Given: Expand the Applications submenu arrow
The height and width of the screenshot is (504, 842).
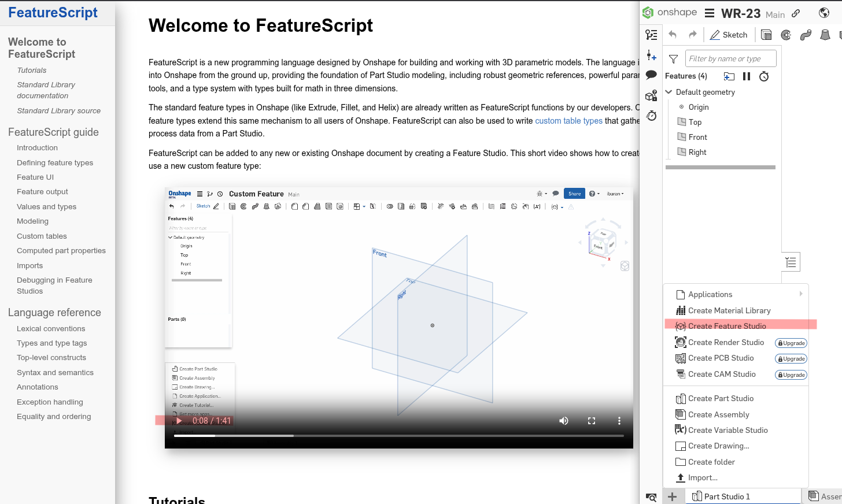Looking at the screenshot, I should click(x=801, y=294).
